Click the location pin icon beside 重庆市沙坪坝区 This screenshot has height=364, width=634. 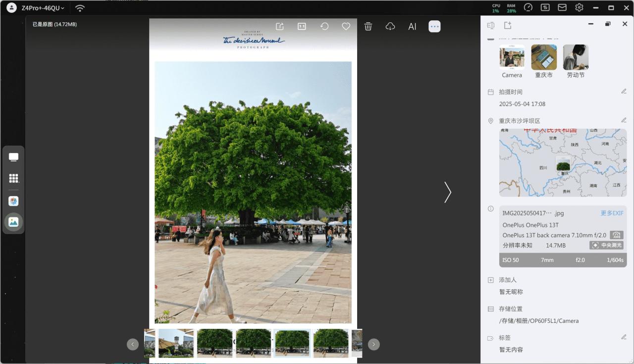(x=491, y=121)
